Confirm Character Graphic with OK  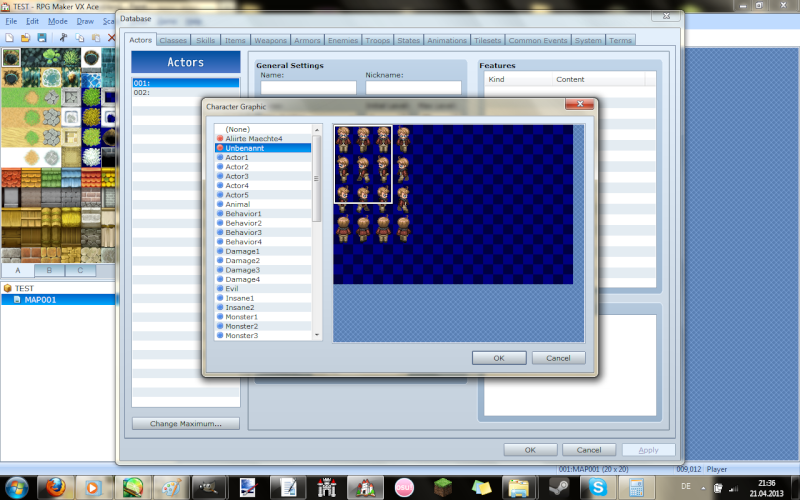(x=499, y=358)
